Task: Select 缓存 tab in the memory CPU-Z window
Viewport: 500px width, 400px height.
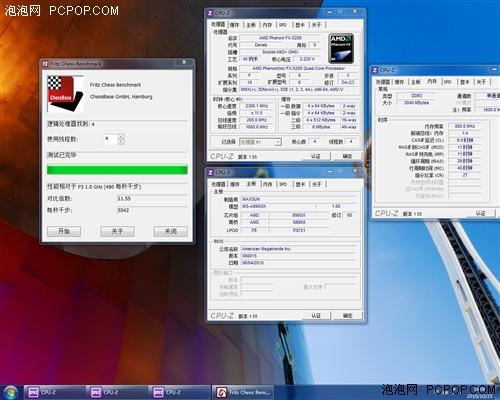Action: point(399,82)
